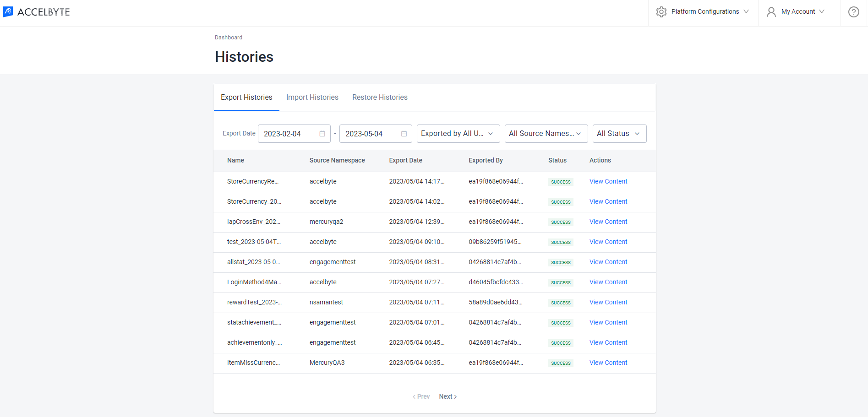
Task: Click the 2023/05/04 14:17 export date
Action: (417, 182)
